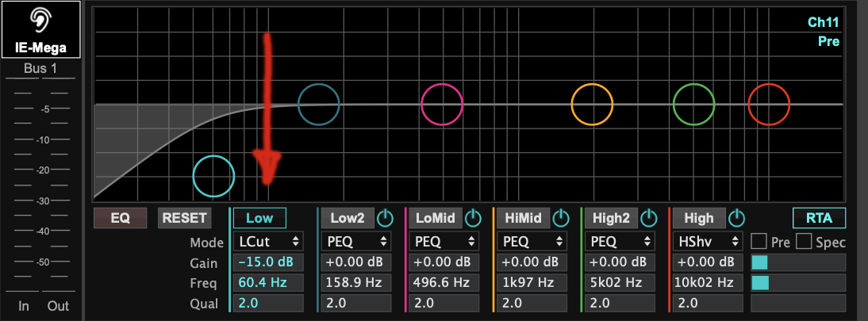This screenshot has height=321, width=868.
Task: Click the Low2 band gain field
Action: pos(356,262)
